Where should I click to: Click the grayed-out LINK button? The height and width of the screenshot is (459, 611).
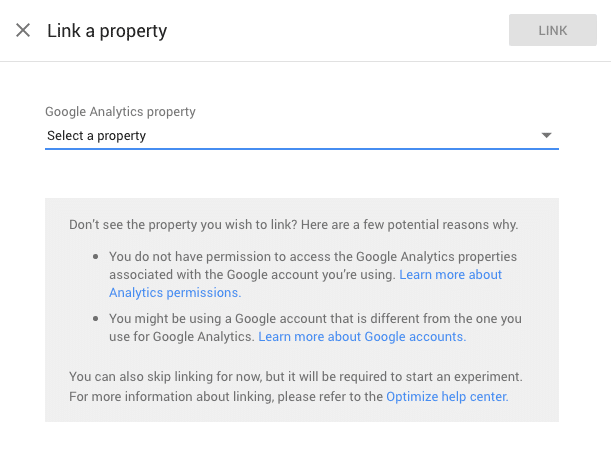(x=553, y=30)
